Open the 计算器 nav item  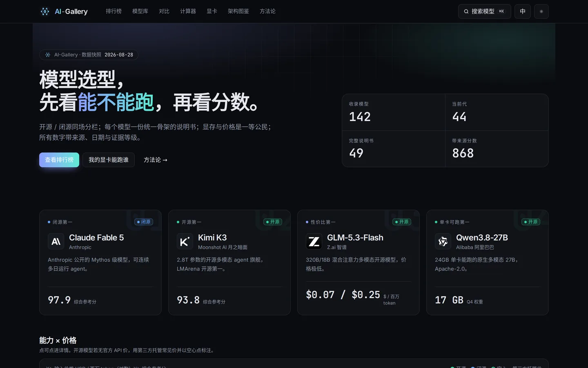pos(188,11)
